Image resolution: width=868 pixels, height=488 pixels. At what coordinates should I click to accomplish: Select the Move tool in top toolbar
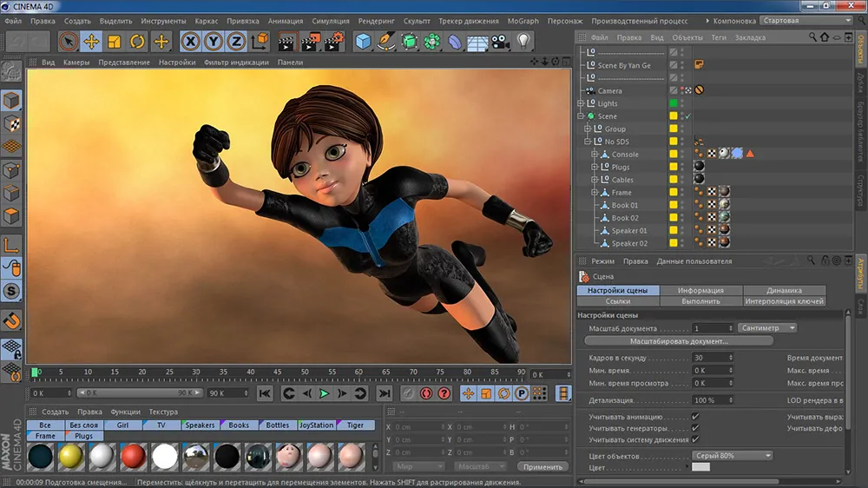91,41
